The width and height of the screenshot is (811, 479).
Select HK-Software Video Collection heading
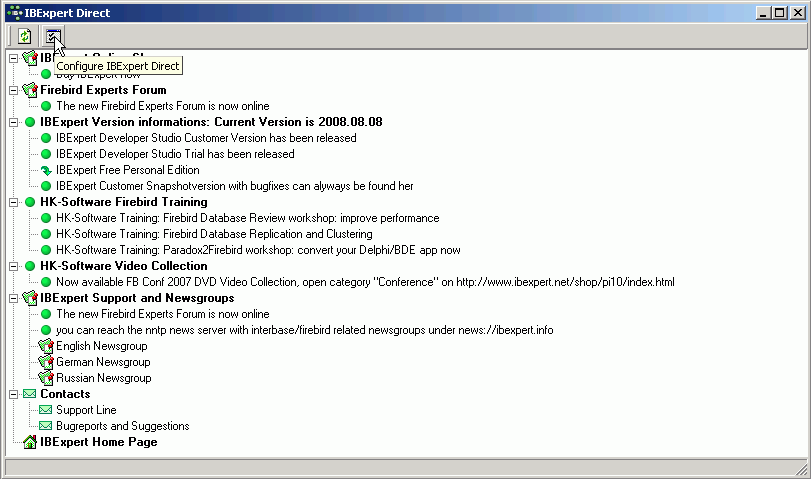tap(124, 266)
